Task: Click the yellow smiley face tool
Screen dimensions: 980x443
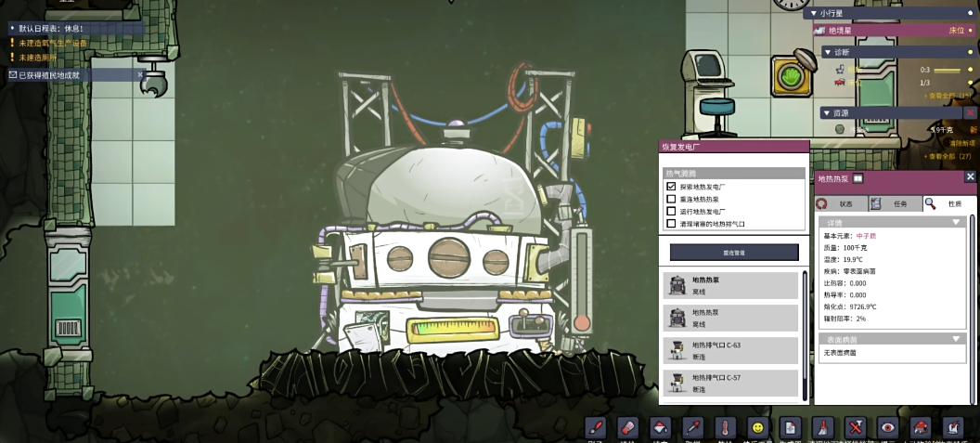Action: (758, 428)
